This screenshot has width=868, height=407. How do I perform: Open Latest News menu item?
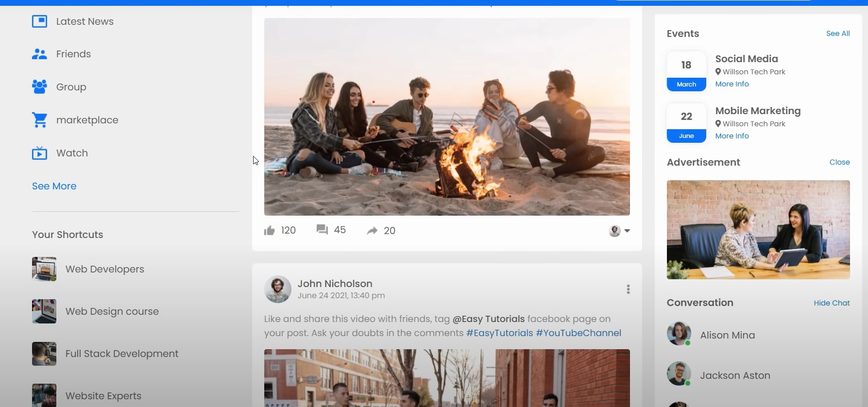tap(73, 21)
